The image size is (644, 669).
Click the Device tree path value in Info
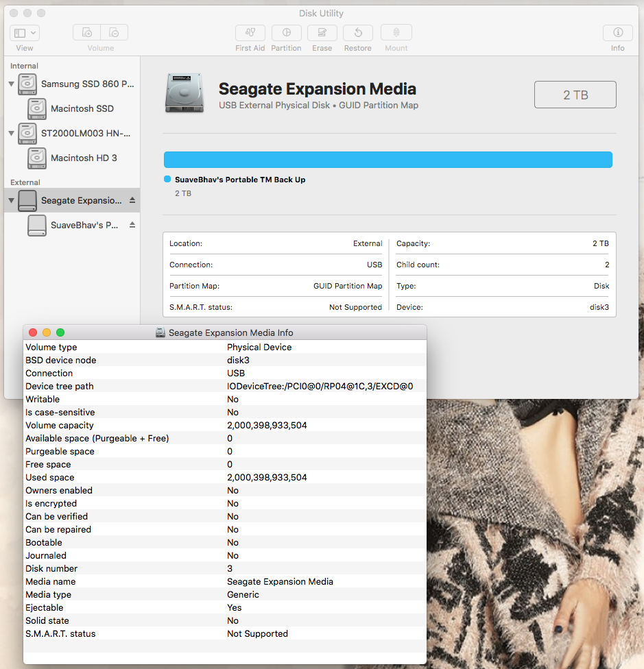(x=320, y=386)
